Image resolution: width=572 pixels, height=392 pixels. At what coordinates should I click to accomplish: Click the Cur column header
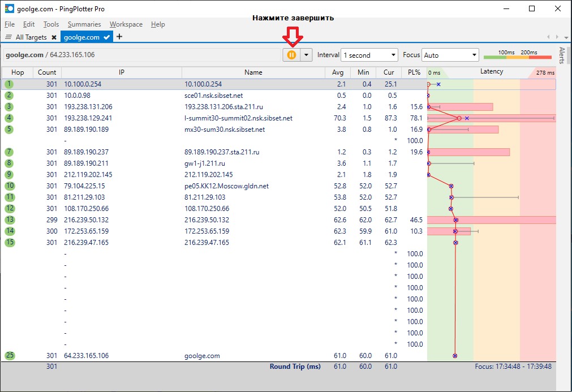[389, 72]
